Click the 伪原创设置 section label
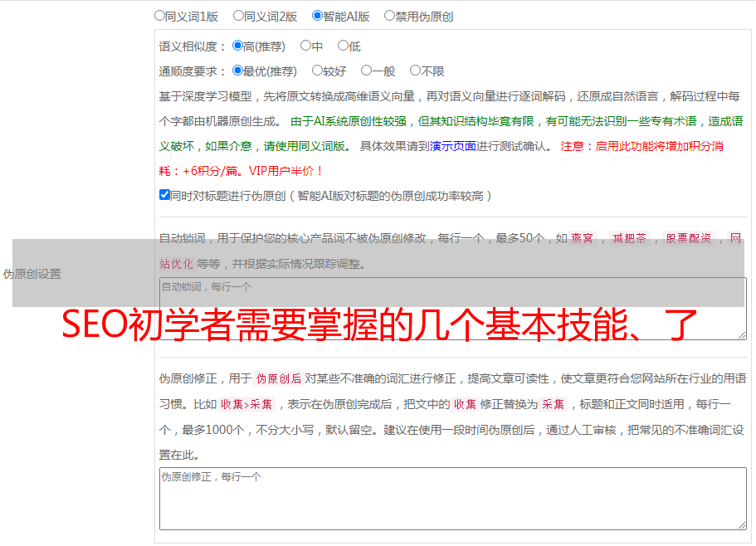 pyautogui.click(x=32, y=274)
